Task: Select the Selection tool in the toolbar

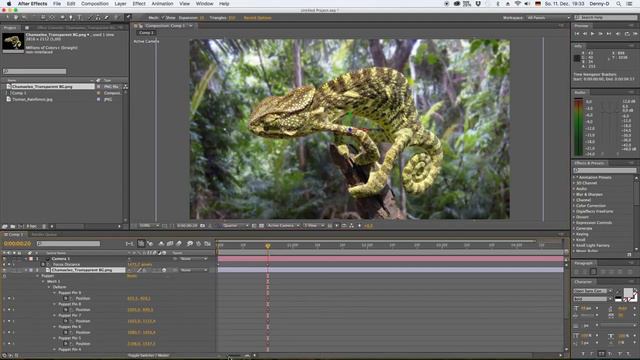Action: (7, 18)
